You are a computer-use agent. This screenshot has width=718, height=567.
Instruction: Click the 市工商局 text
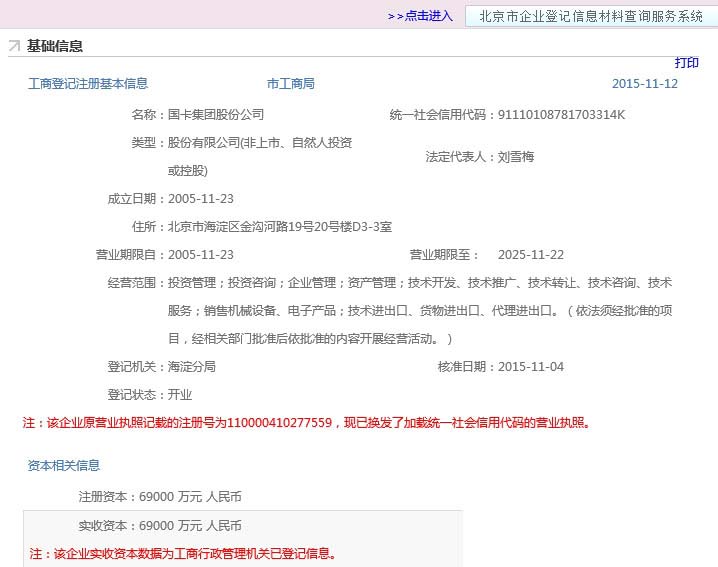pos(291,83)
